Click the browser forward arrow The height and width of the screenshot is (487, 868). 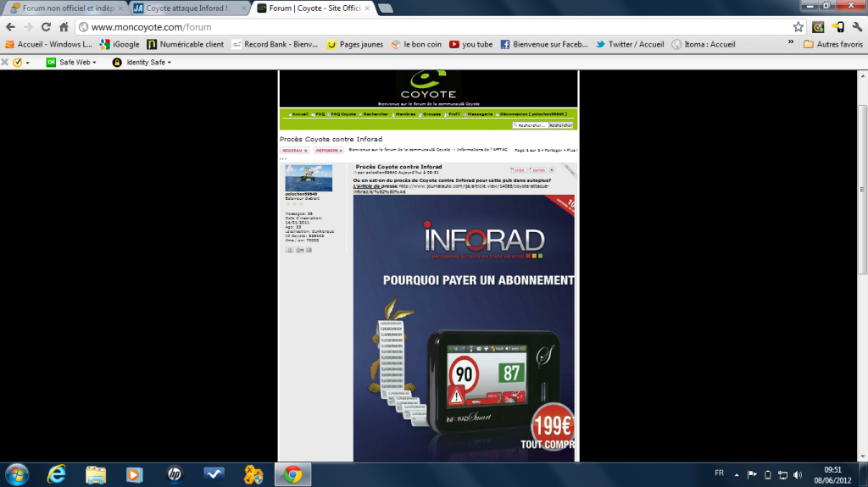point(28,27)
